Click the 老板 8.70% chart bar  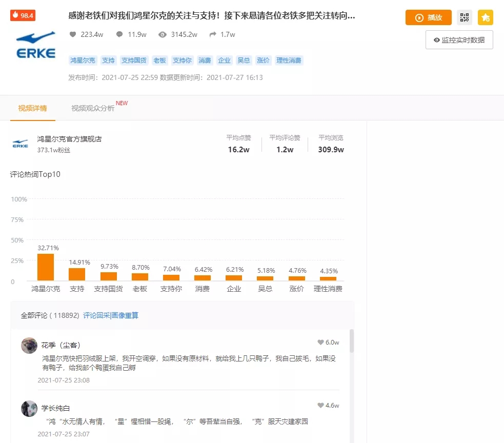[x=140, y=277]
